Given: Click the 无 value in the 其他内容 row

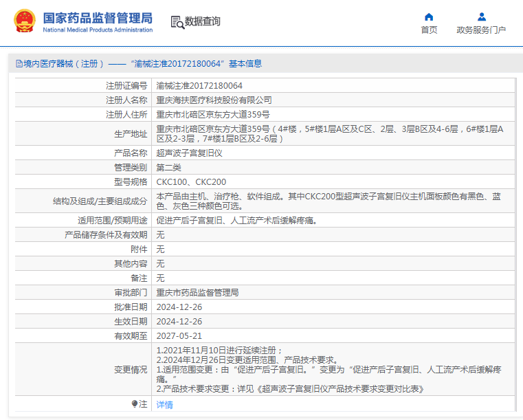Looking at the screenshot, I should 160,263.
